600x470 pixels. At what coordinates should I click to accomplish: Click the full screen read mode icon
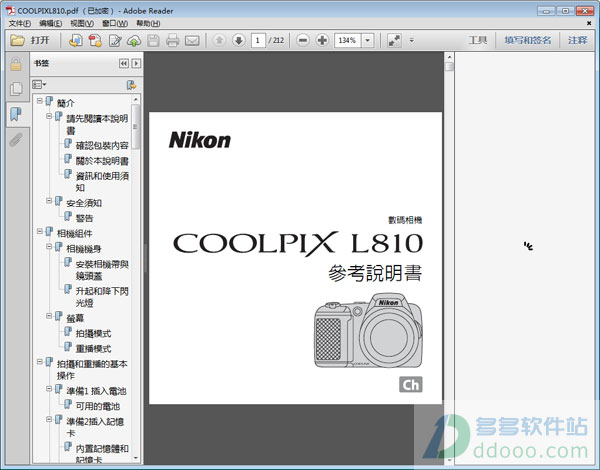(x=394, y=40)
